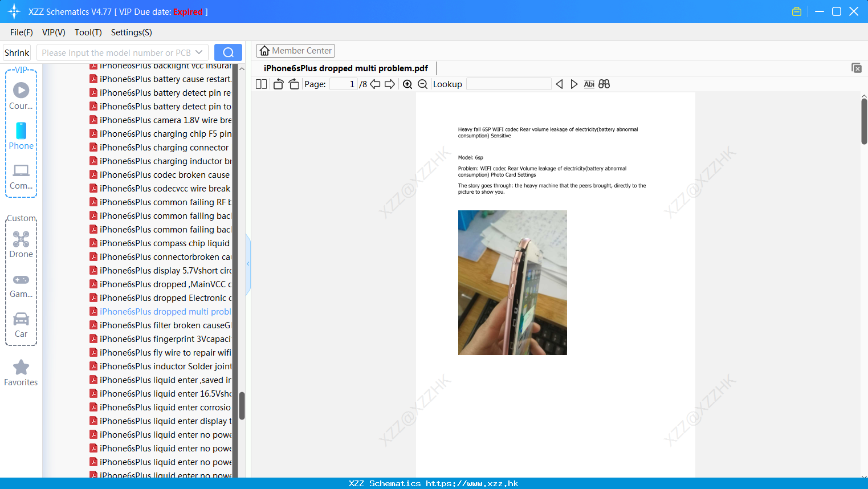Select the Drone category

point(21,245)
